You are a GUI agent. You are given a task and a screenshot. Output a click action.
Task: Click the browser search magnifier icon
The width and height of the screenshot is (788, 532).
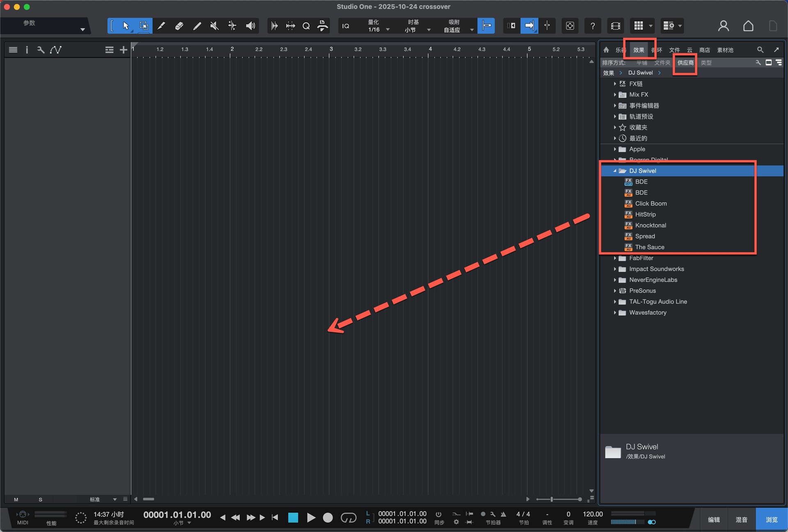point(760,50)
